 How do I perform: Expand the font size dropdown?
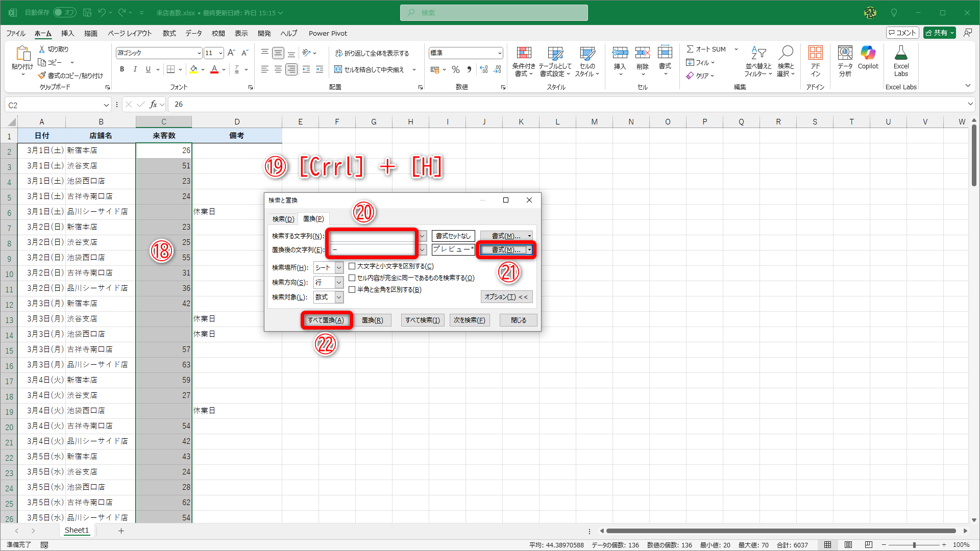click(x=220, y=53)
